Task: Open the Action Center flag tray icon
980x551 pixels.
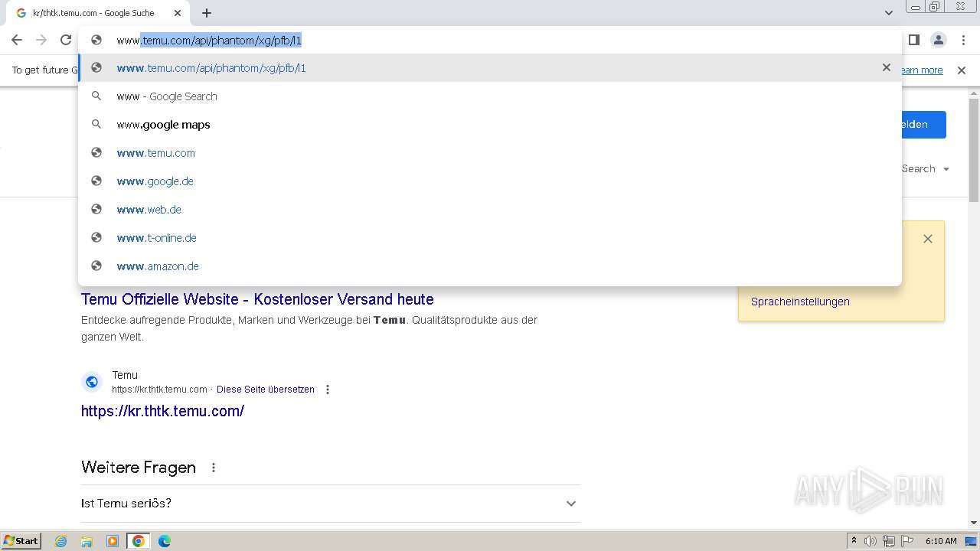Action: (906, 541)
